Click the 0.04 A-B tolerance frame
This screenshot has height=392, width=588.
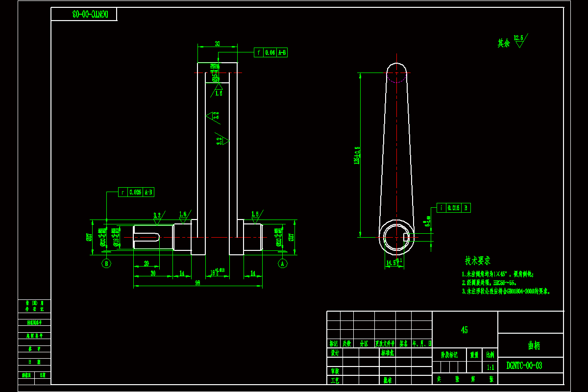270,52
